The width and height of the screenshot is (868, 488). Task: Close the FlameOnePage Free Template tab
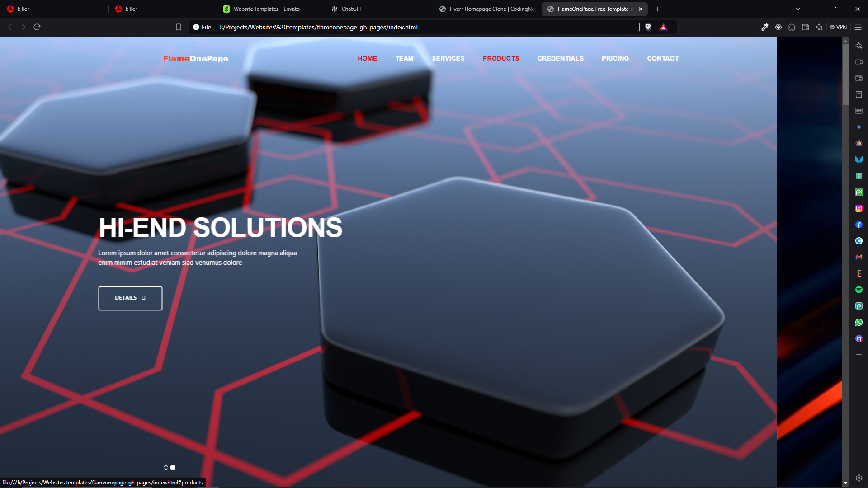(x=641, y=9)
